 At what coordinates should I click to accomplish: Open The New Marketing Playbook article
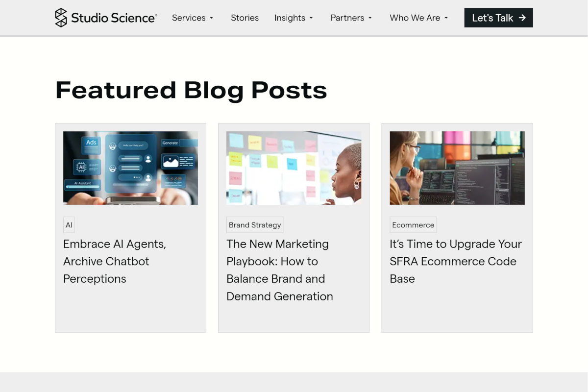point(279,270)
